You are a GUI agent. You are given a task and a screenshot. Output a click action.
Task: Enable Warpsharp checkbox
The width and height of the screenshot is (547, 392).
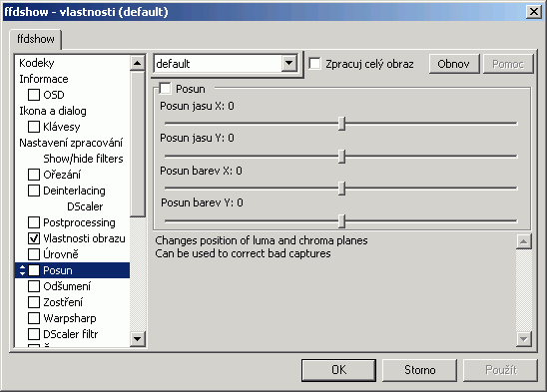(x=34, y=318)
